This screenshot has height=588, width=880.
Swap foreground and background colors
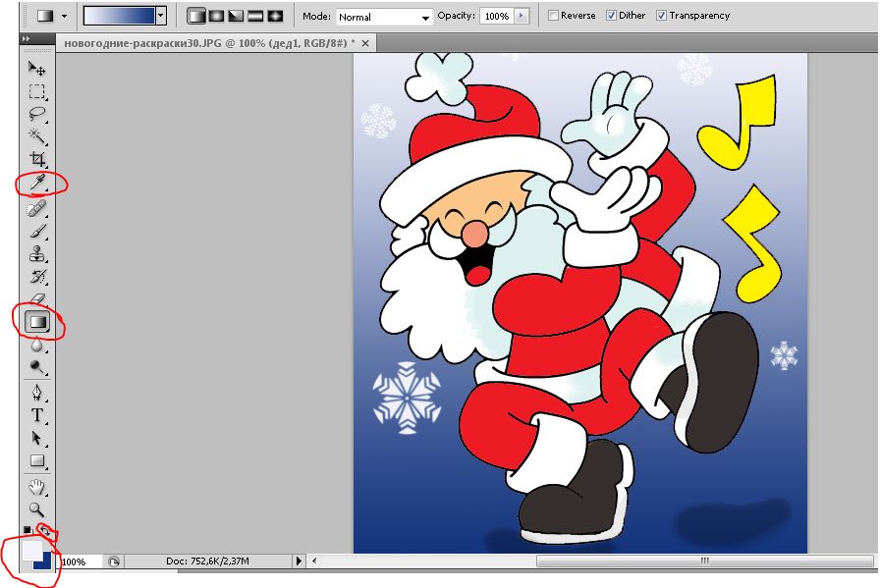45,530
